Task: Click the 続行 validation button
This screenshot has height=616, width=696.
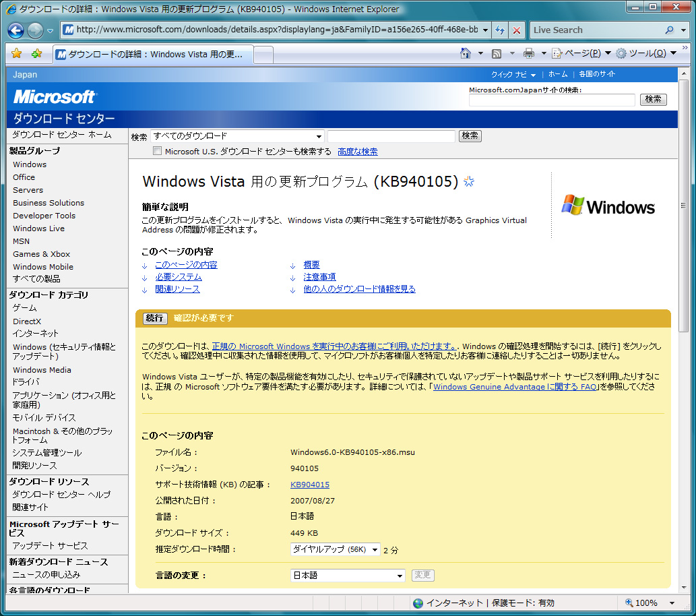Action: point(155,318)
